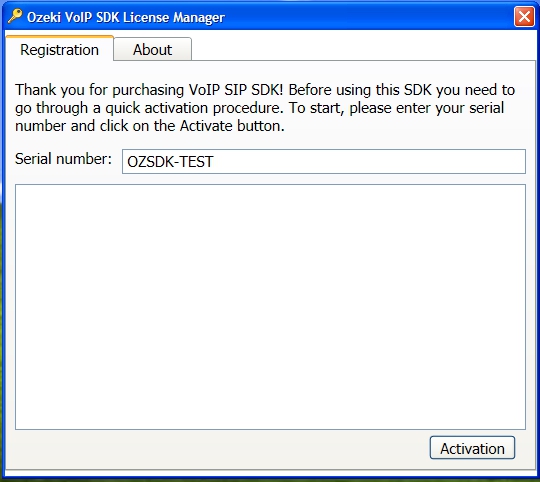Screen dimensions: 540x482
Task: Switch to the About tab
Action: (x=153, y=49)
